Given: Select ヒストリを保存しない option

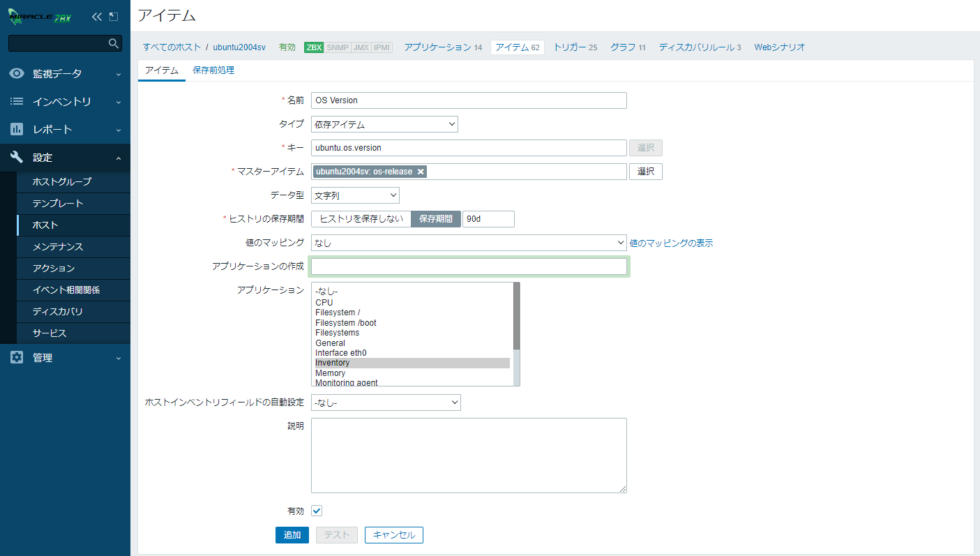Looking at the screenshot, I should [361, 219].
